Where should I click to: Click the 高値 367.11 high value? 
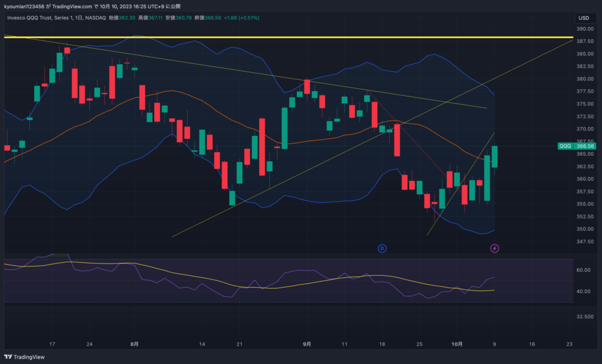point(150,18)
